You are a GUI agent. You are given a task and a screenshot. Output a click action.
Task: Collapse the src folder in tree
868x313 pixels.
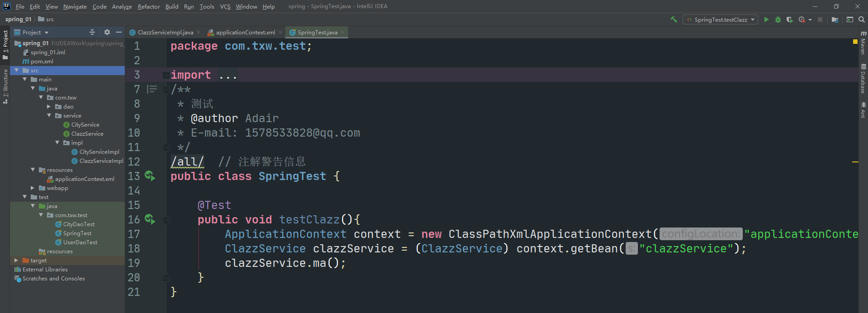(x=17, y=70)
